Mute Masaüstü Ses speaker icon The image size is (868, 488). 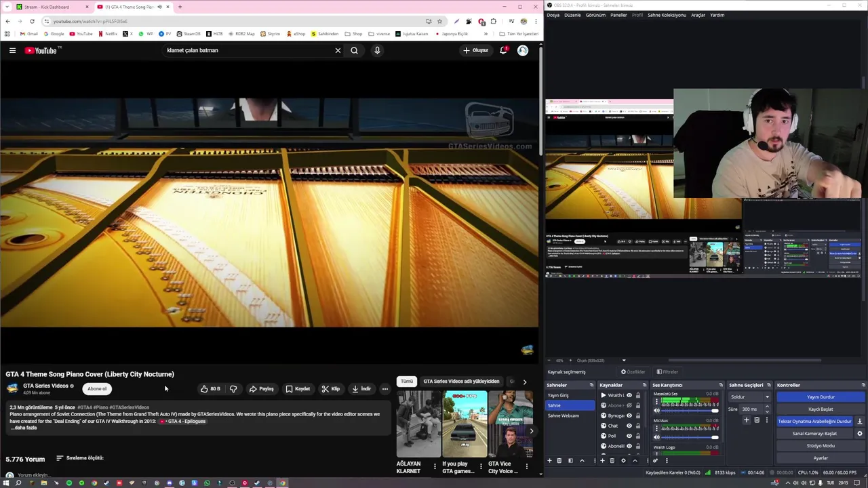pyautogui.click(x=656, y=411)
